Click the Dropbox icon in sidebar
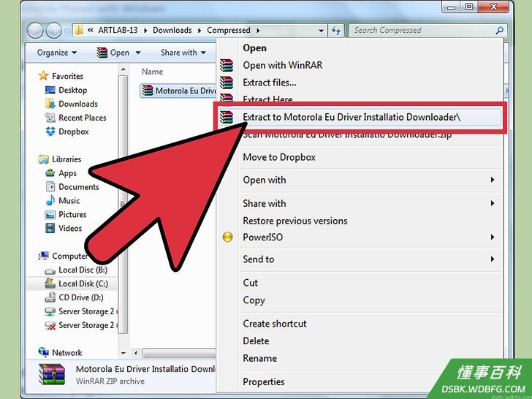Viewport: 532px width, 399px height. pyautogui.click(x=50, y=132)
